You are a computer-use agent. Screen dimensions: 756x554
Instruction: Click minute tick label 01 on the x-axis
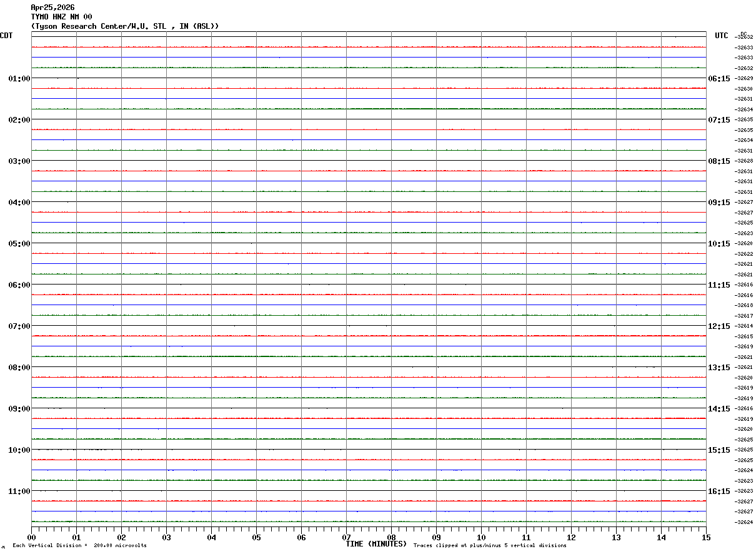tap(76, 537)
